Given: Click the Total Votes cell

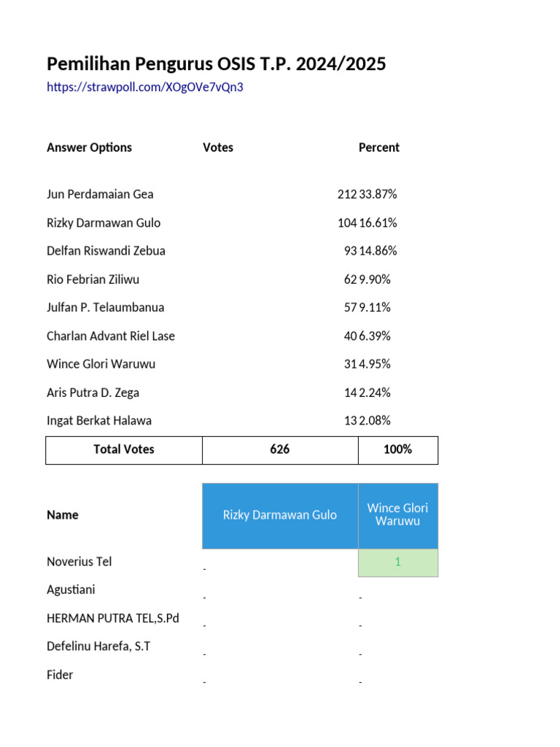Looking at the screenshot, I should [124, 450].
